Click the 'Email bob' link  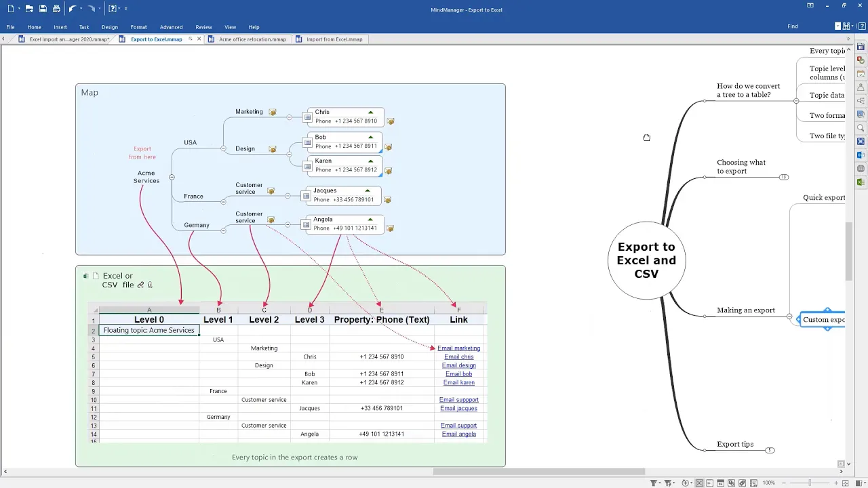pos(458,374)
